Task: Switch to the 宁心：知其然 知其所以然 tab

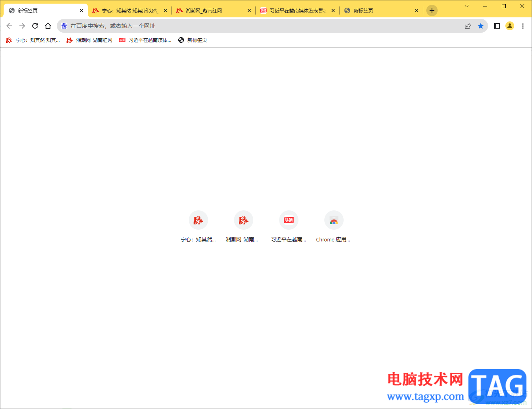Action: [x=130, y=10]
